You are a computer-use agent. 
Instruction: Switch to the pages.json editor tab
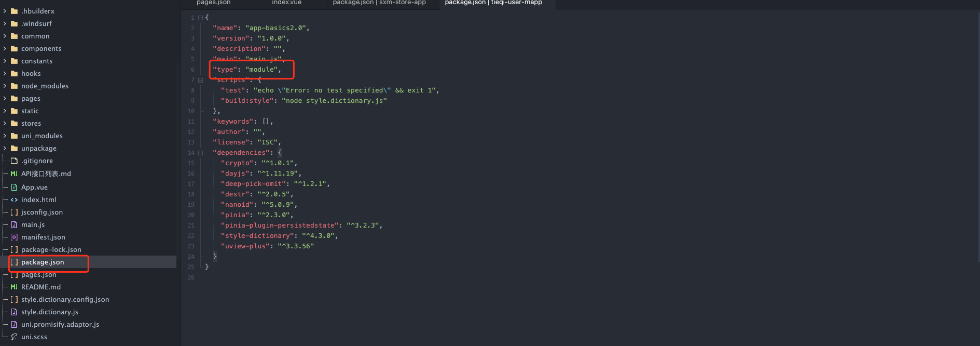[x=214, y=3]
